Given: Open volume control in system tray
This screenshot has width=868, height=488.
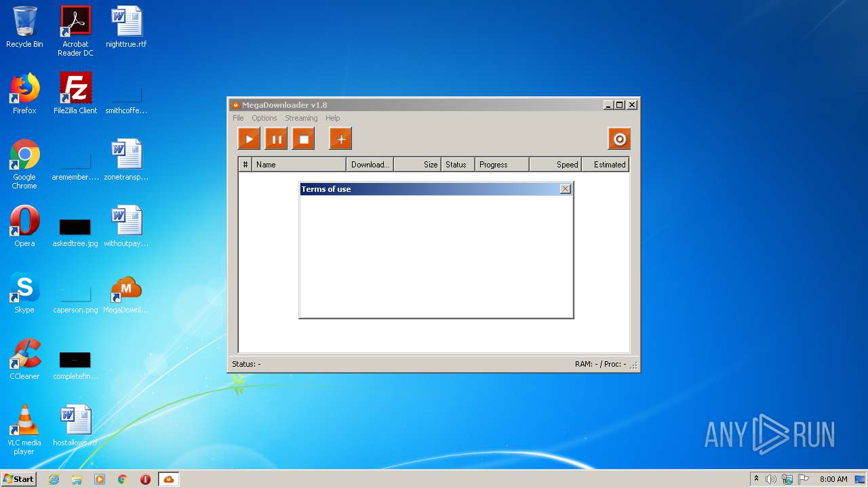Looking at the screenshot, I should point(771,479).
